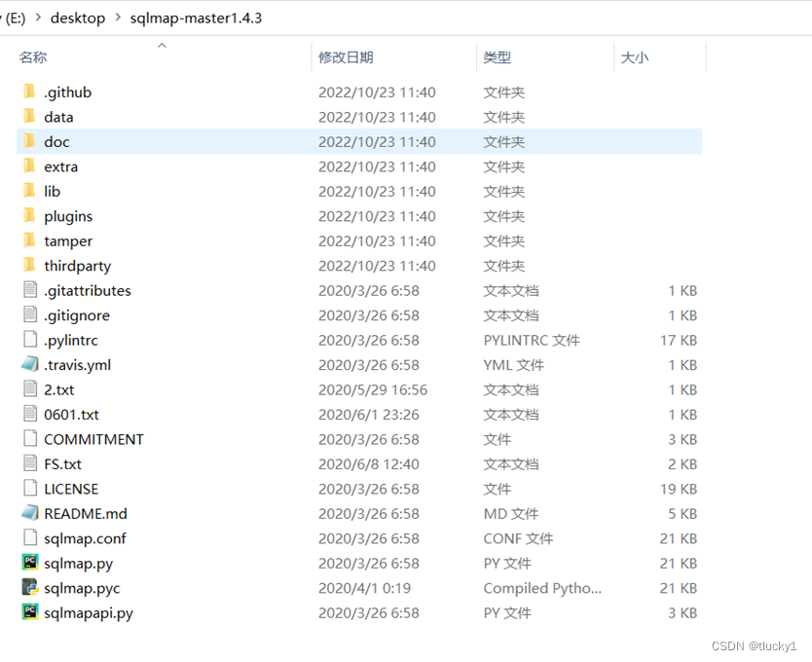
Task: Click the PyCharm icon of sqlmapapi.py
Action: [x=30, y=612]
